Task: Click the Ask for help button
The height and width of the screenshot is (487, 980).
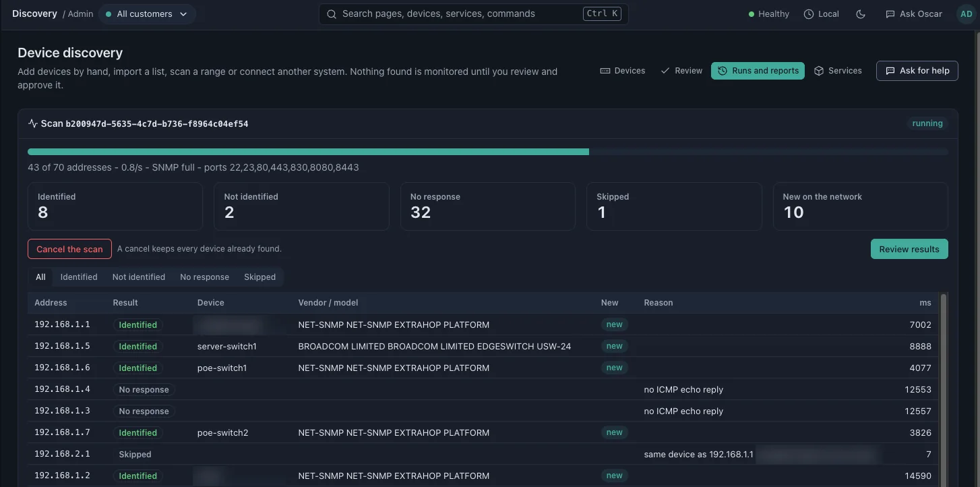Action: coord(917,71)
